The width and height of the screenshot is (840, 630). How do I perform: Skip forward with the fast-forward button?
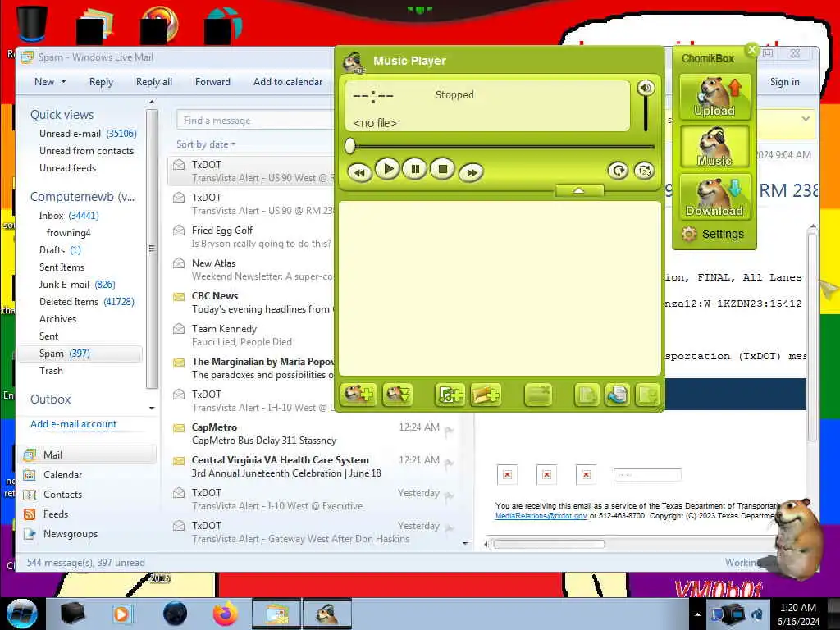pyautogui.click(x=471, y=172)
